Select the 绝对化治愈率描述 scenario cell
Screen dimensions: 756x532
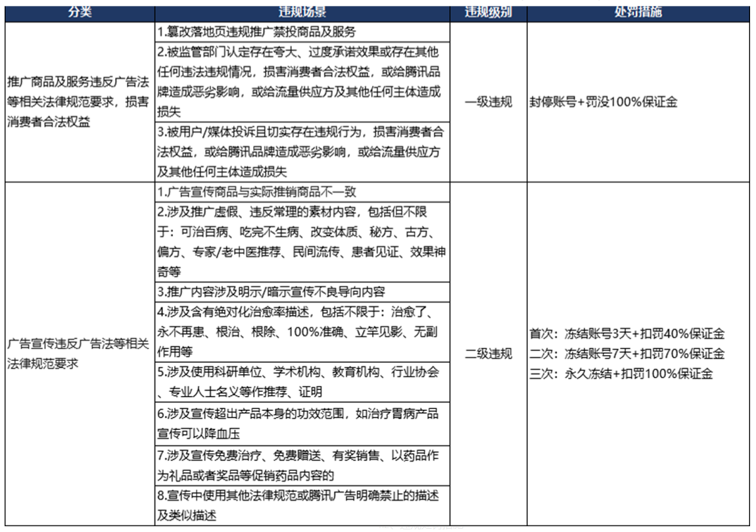[302, 331]
